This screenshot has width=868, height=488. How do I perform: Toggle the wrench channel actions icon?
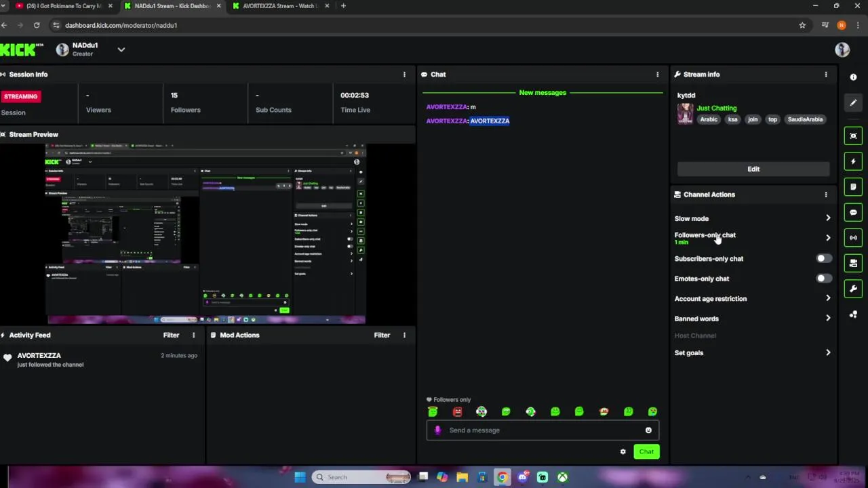click(853, 289)
